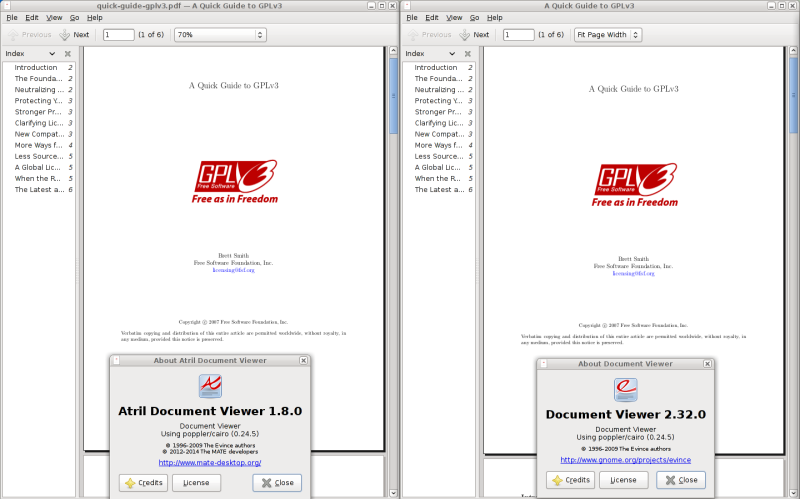Select Stronger Pr... entry in Atril index
Screen dimensions: 800x499
click(x=39, y=112)
